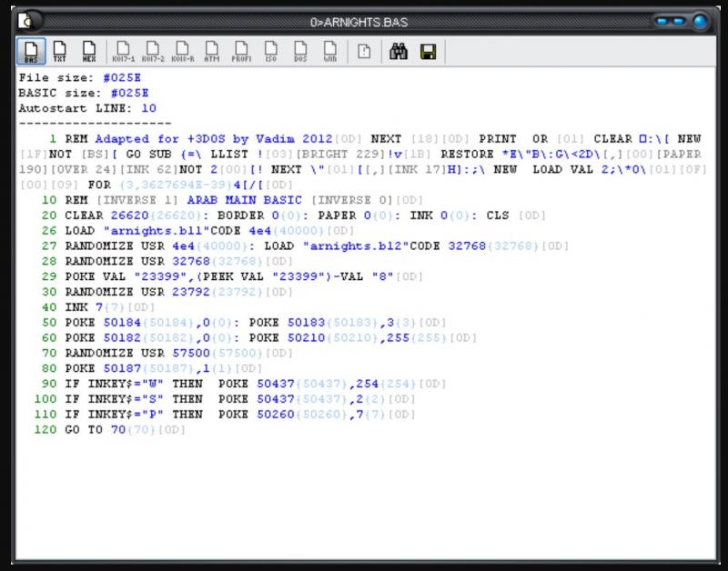Viewport: 728px width, 571px height.
Task: Select WIN encoding icon
Action: click(329, 52)
